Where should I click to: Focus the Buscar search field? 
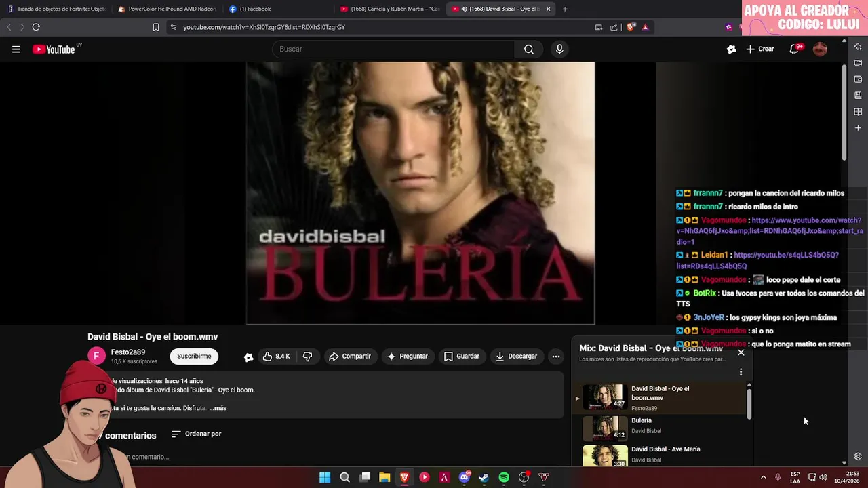point(393,49)
